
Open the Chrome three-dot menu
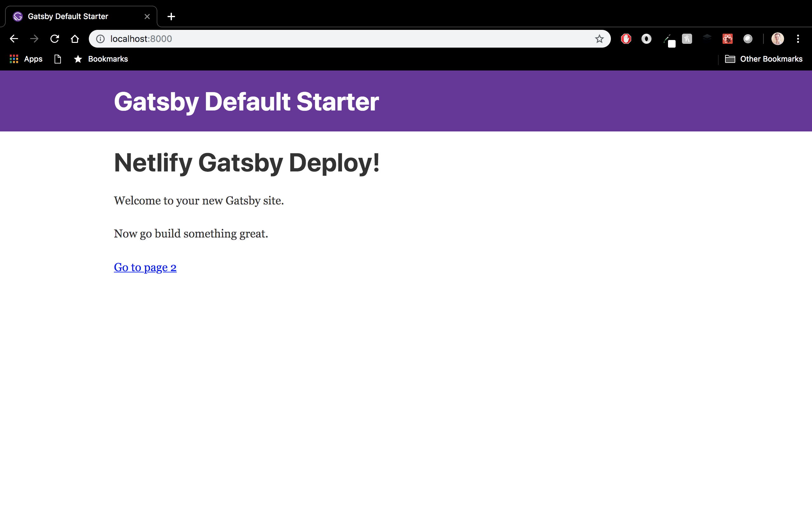798,39
